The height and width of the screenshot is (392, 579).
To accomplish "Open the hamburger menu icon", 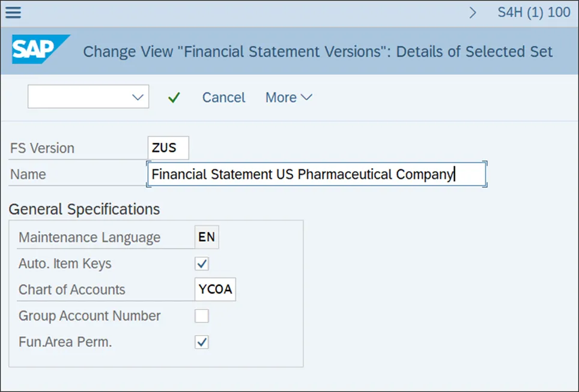I will point(13,13).
